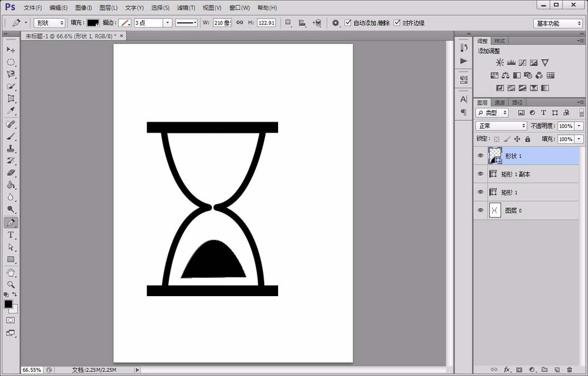Toggle the 自动添加/删除 checkbox
The height and width of the screenshot is (376, 588).
[x=348, y=23]
